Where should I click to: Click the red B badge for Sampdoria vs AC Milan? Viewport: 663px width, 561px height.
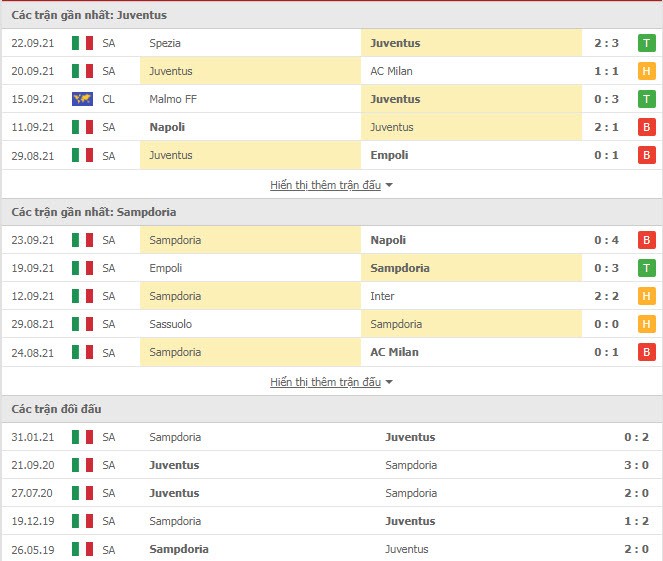click(646, 352)
